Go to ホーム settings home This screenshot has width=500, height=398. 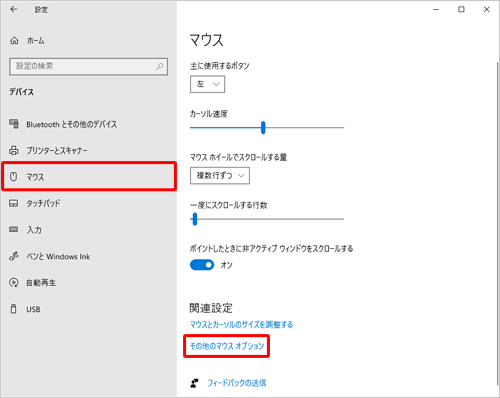click(36, 41)
